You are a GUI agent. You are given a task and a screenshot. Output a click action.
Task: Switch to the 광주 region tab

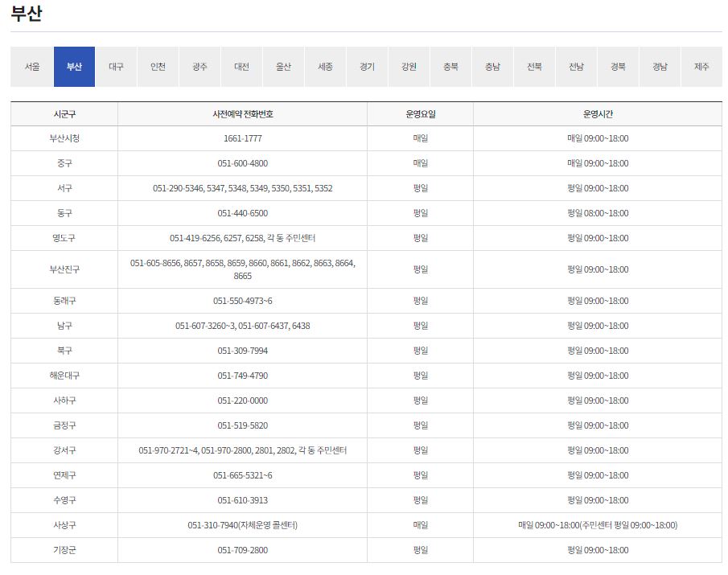click(199, 67)
